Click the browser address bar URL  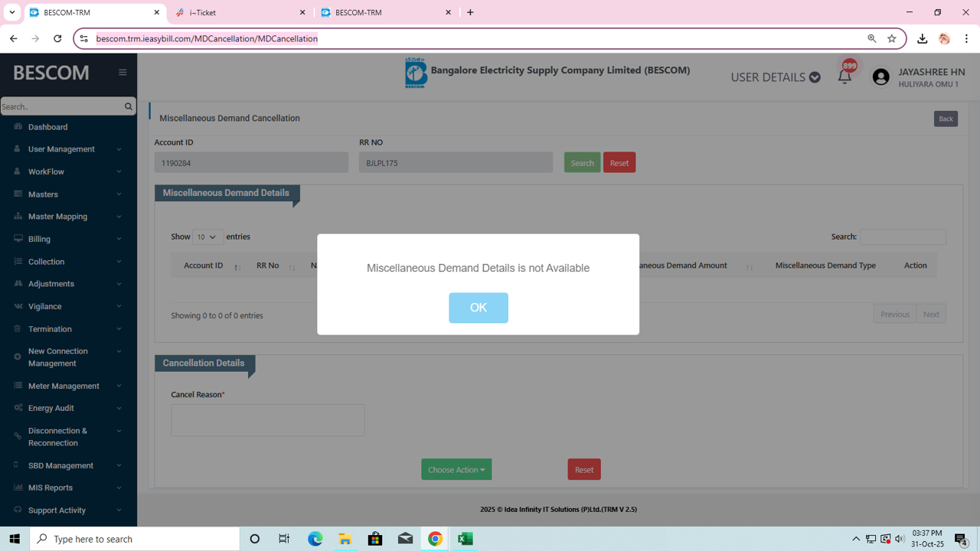coord(207,38)
